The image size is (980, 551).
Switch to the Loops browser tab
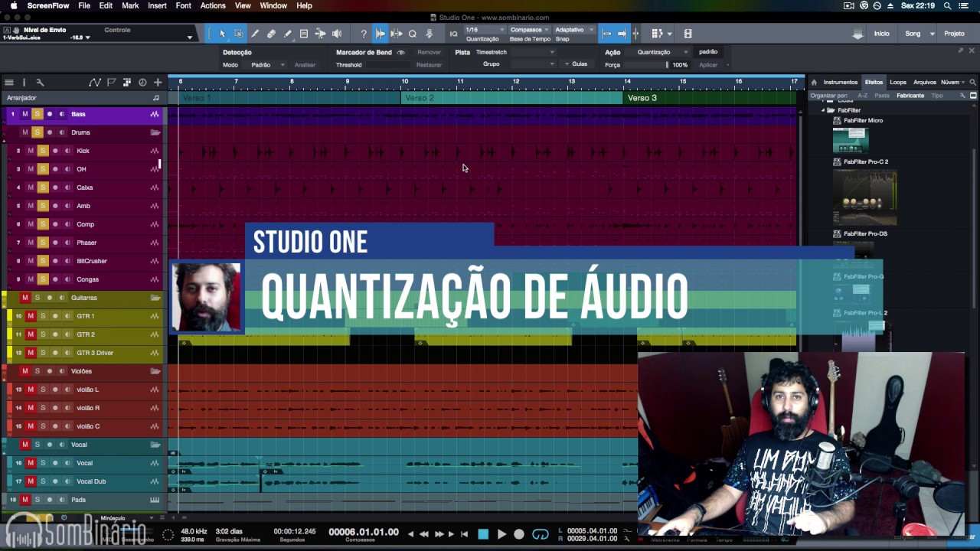point(898,82)
